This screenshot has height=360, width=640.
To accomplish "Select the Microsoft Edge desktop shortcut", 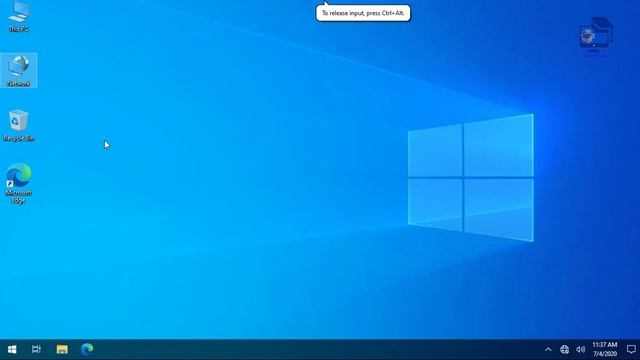I will [x=19, y=184].
